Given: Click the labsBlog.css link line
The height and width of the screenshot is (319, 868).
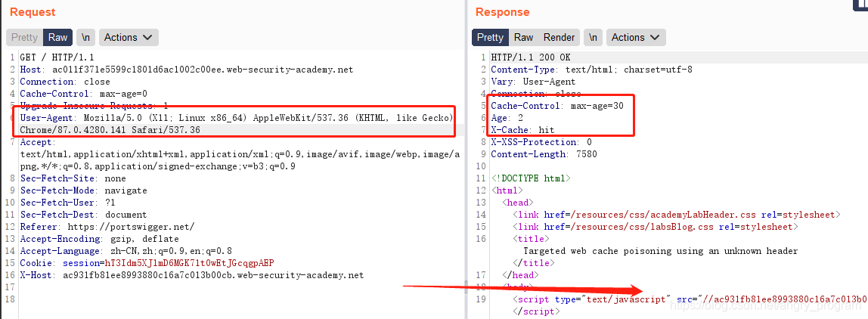Looking at the screenshot, I should click(656, 227).
